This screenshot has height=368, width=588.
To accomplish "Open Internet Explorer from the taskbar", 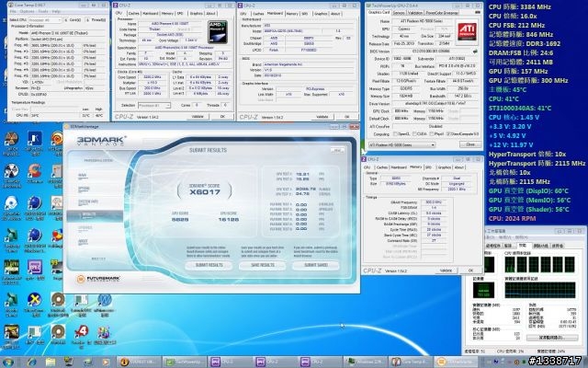I will (32, 362).
